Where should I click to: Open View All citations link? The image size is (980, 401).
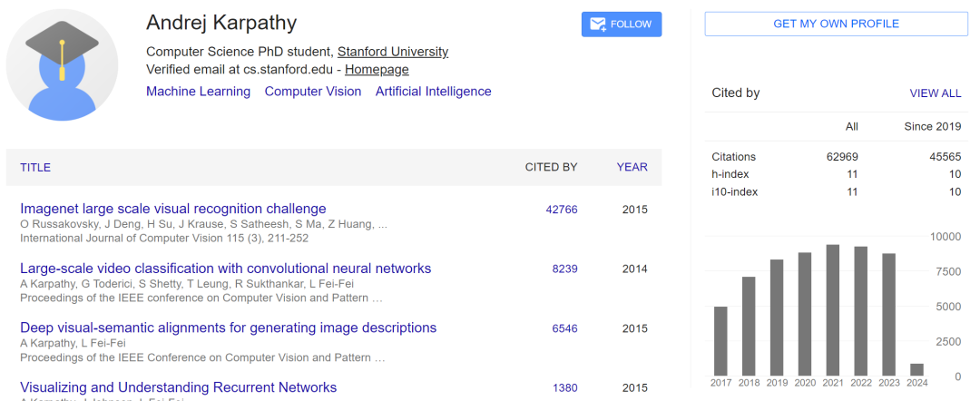935,93
